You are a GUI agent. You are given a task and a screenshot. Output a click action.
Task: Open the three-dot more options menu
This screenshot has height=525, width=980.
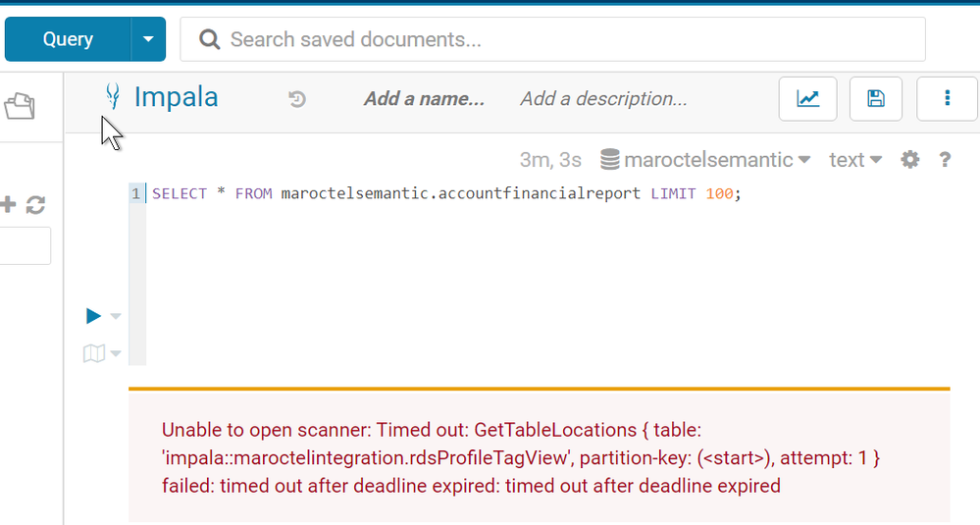(948, 99)
